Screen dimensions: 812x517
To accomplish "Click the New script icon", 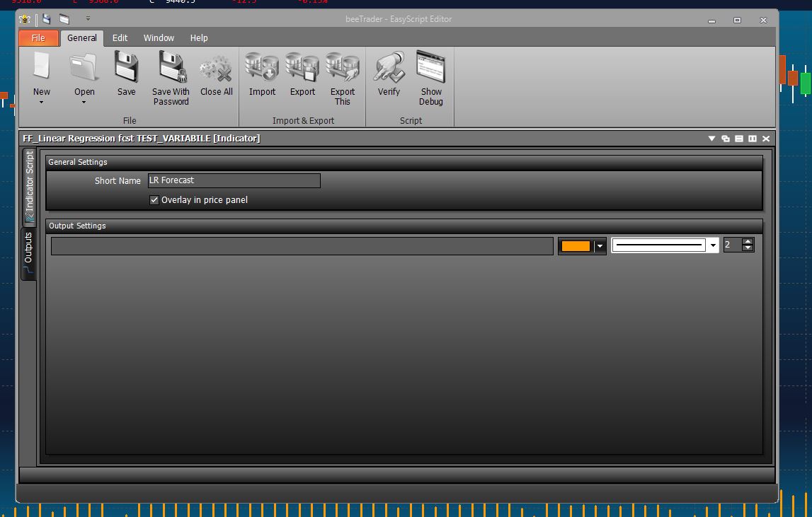I will point(42,67).
